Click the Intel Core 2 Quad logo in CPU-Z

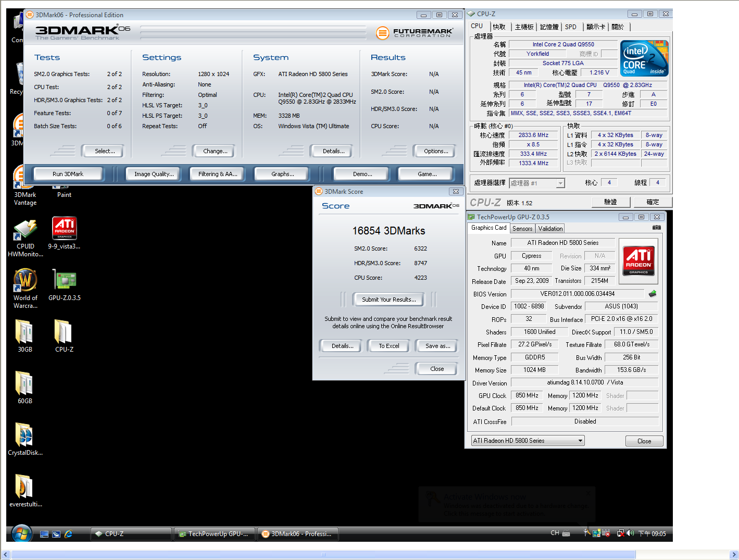645,58
